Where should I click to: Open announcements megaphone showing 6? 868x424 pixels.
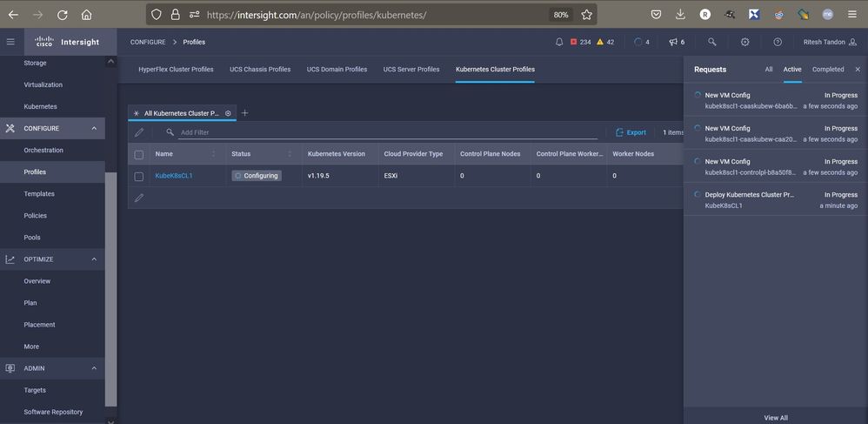click(x=677, y=42)
